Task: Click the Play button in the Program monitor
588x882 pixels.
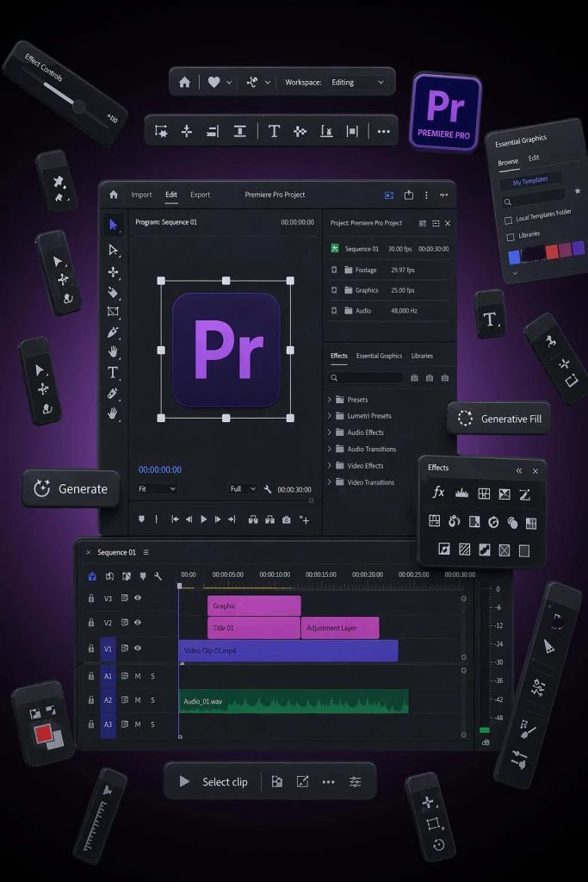Action: (204, 519)
